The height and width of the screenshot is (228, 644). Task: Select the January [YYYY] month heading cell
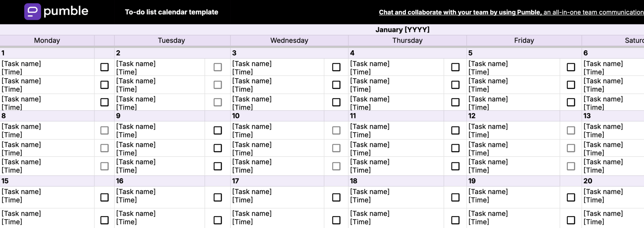point(402,30)
